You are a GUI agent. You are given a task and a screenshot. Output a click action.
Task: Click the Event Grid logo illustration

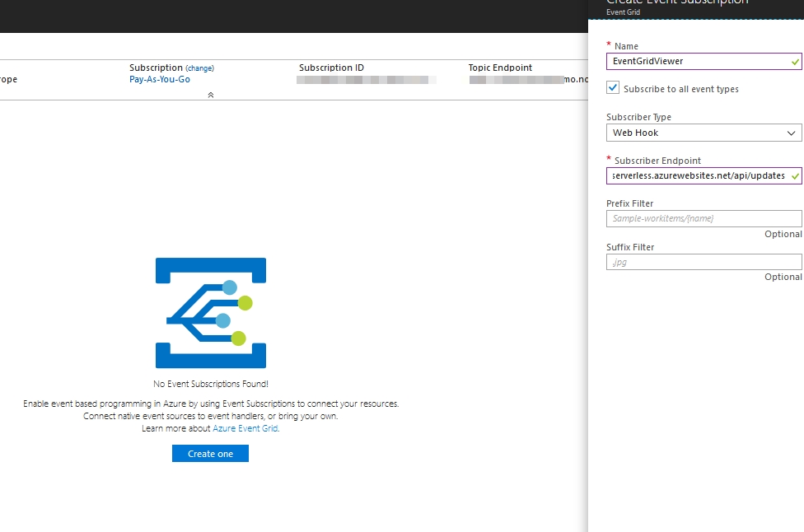coord(211,313)
